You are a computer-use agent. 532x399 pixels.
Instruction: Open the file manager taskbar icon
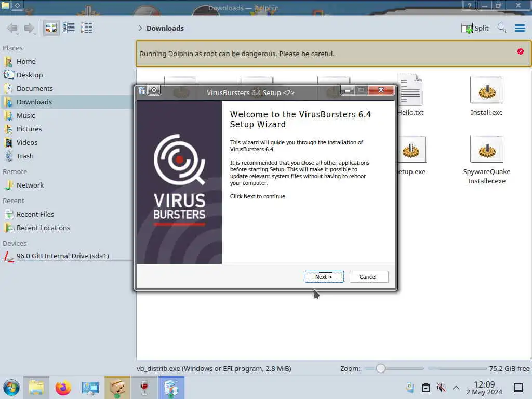click(x=36, y=388)
